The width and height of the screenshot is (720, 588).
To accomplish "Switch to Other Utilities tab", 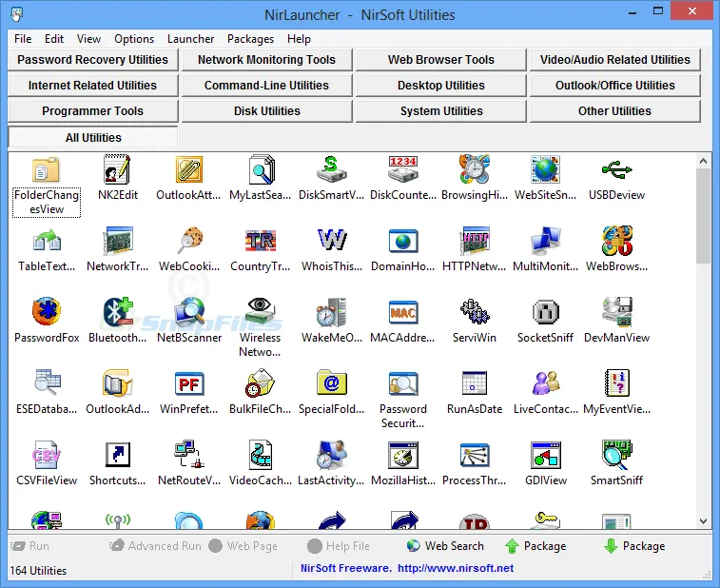I will click(x=614, y=111).
